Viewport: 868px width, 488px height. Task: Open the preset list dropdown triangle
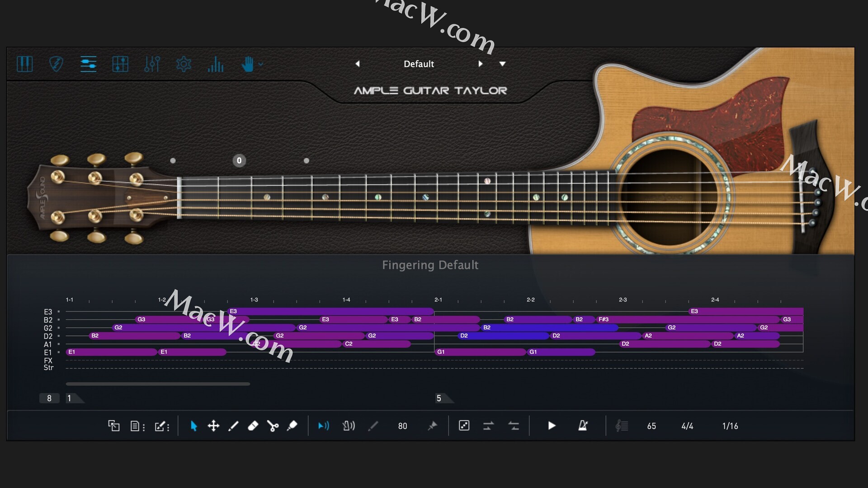(x=502, y=64)
